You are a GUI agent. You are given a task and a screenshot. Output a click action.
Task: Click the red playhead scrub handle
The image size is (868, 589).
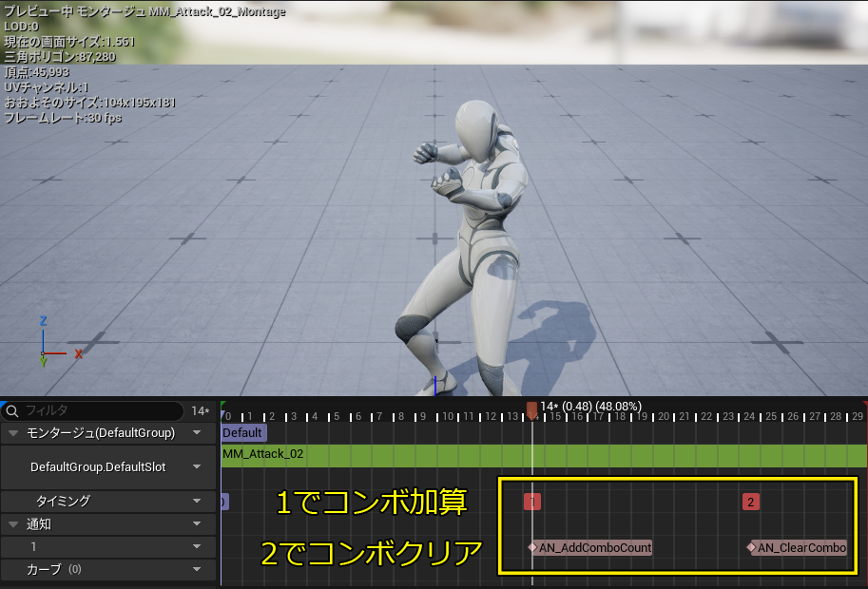532,410
